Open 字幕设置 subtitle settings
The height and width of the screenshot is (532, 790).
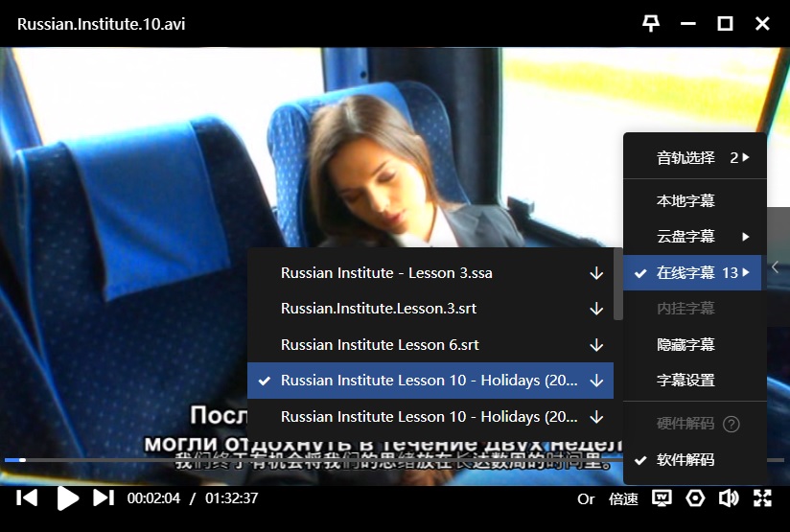[x=685, y=381]
